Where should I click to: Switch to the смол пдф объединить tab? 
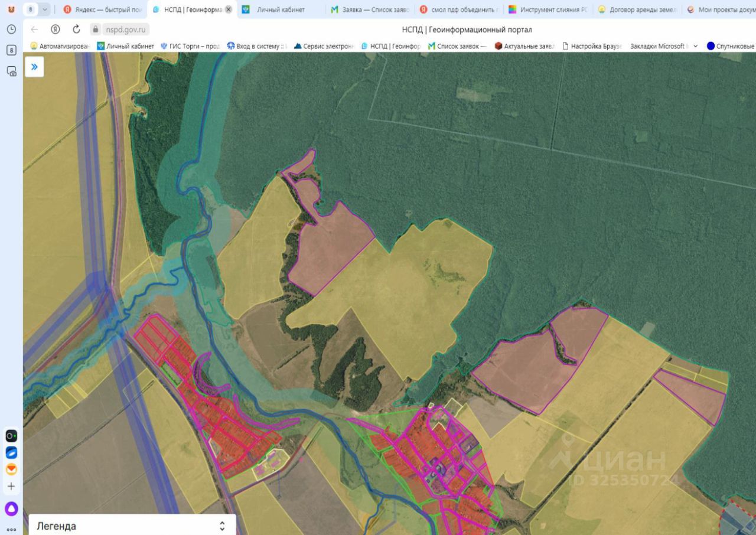point(459,9)
